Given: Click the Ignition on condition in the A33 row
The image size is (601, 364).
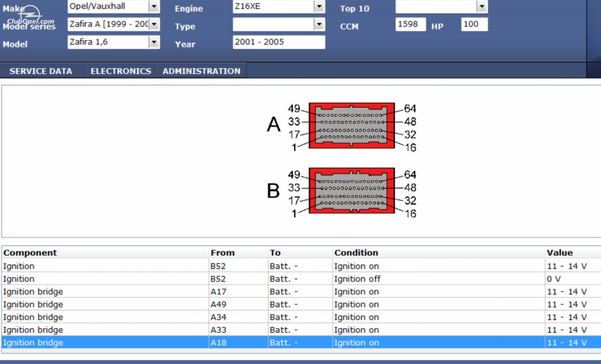Looking at the screenshot, I should point(439,330).
